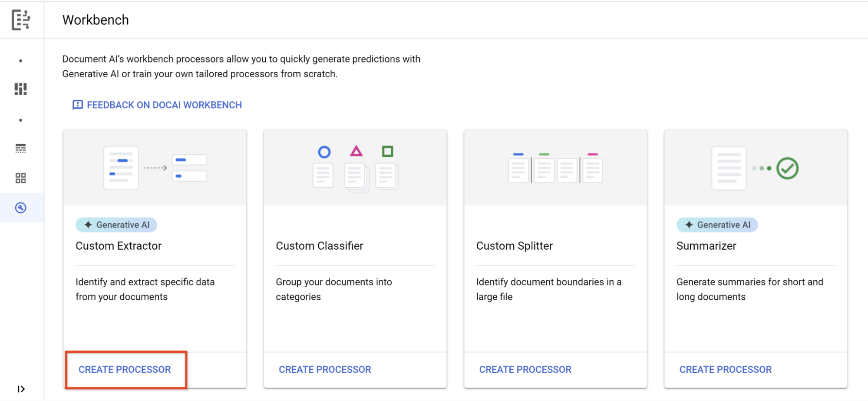Open the four-squares grid icon in sidebar
868x401 pixels.
20,178
